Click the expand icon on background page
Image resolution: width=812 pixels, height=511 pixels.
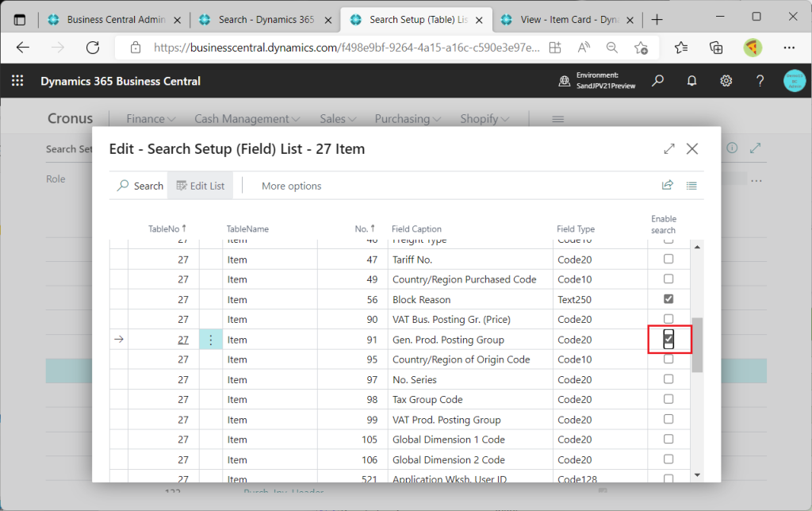tap(755, 148)
